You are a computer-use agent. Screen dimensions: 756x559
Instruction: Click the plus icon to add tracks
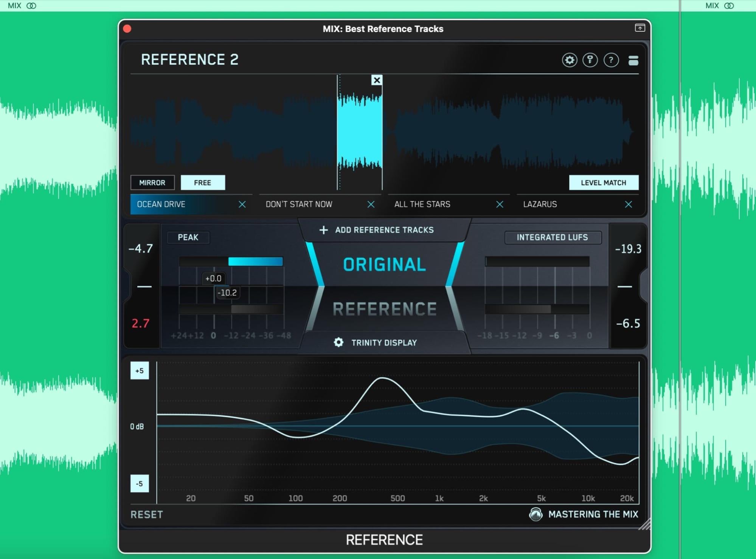[323, 230]
